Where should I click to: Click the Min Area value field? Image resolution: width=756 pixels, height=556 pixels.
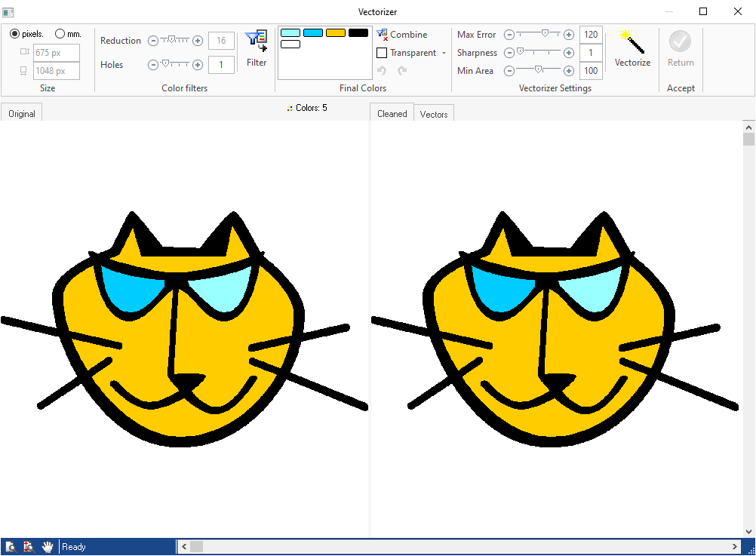pyautogui.click(x=590, y=71)
